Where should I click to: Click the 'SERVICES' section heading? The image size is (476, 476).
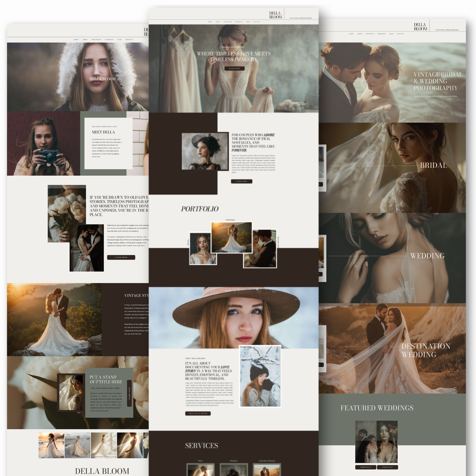[202, 446]
